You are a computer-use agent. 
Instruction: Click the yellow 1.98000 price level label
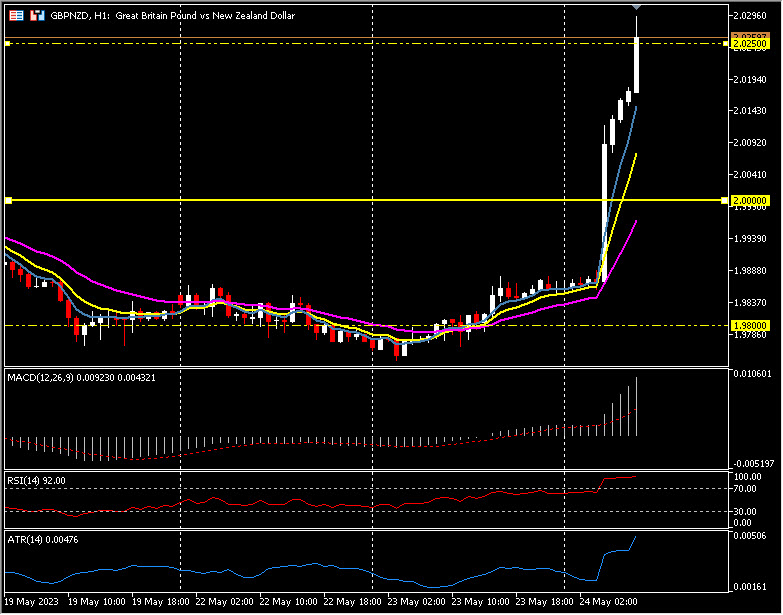(750, 326)
